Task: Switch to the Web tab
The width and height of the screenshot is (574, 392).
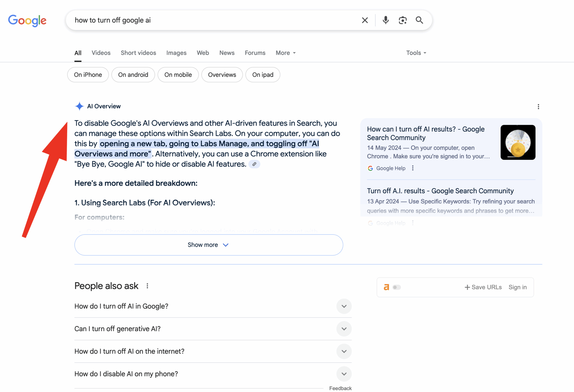Action: coord(203,53)
